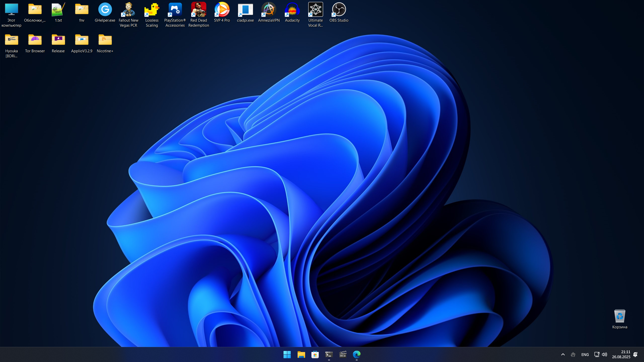Expand the hidden system tray icons chevron

[x=563, y=354]
